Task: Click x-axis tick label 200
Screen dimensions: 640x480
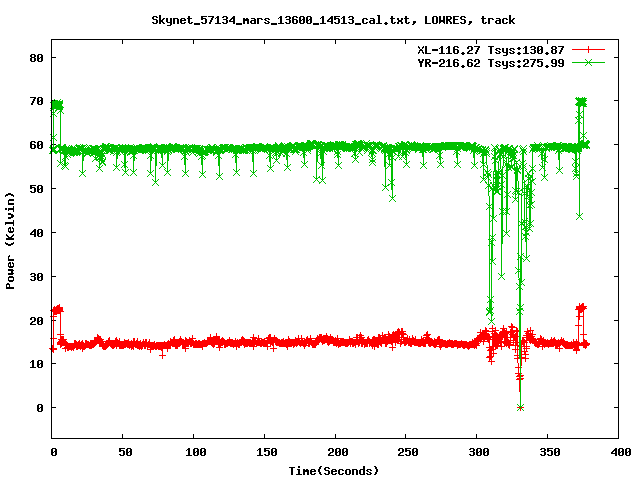Action: (338, 452)
